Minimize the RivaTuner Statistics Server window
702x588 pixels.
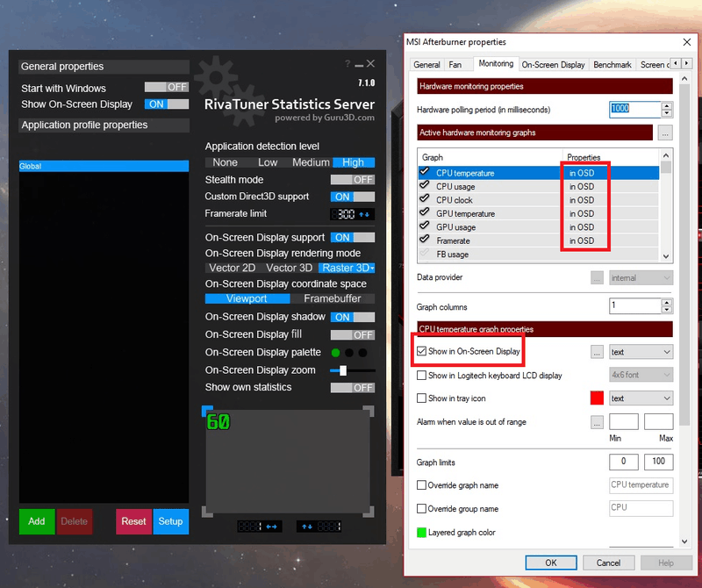click(359, 66)
